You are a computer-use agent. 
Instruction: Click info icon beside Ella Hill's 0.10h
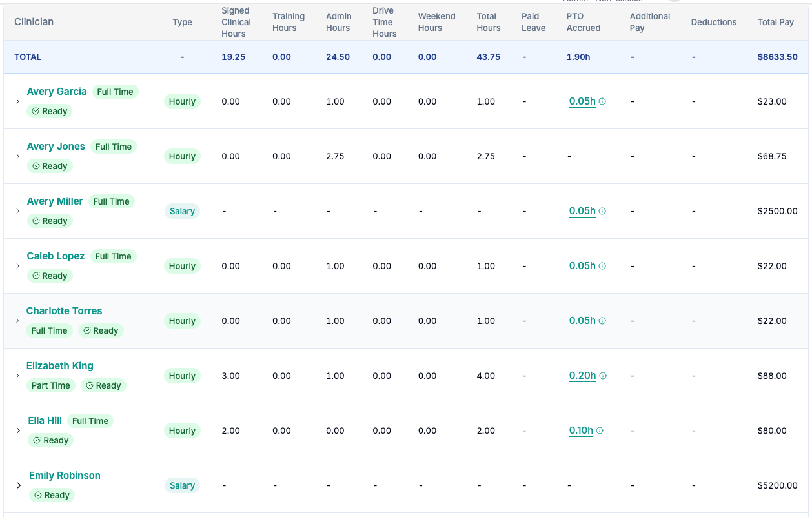tap(600, 431)
